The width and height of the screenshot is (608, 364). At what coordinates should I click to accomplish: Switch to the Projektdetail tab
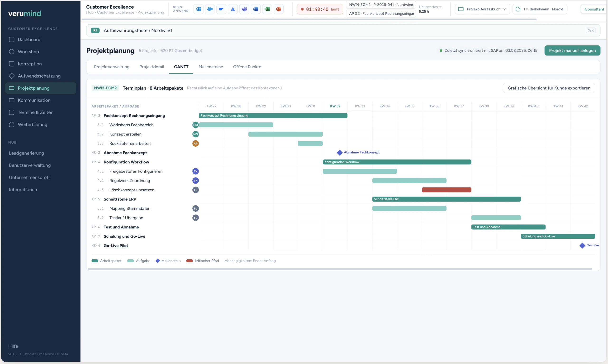152,67
